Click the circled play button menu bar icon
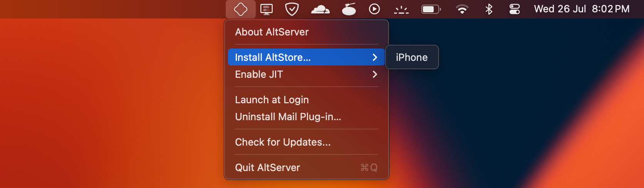This screenshot has width=644, height=188. [x=374, y=9]
